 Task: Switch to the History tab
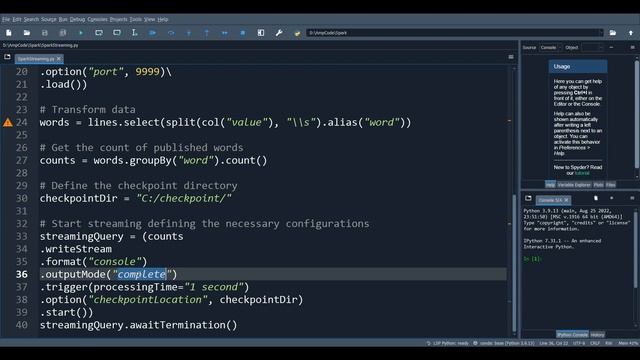(597, 335)
